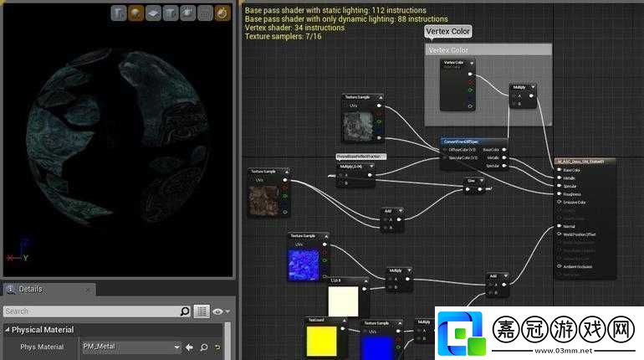644x360 pixels.
Task: Click Base Color pin on material result node
Action: [x=560, y=170]
